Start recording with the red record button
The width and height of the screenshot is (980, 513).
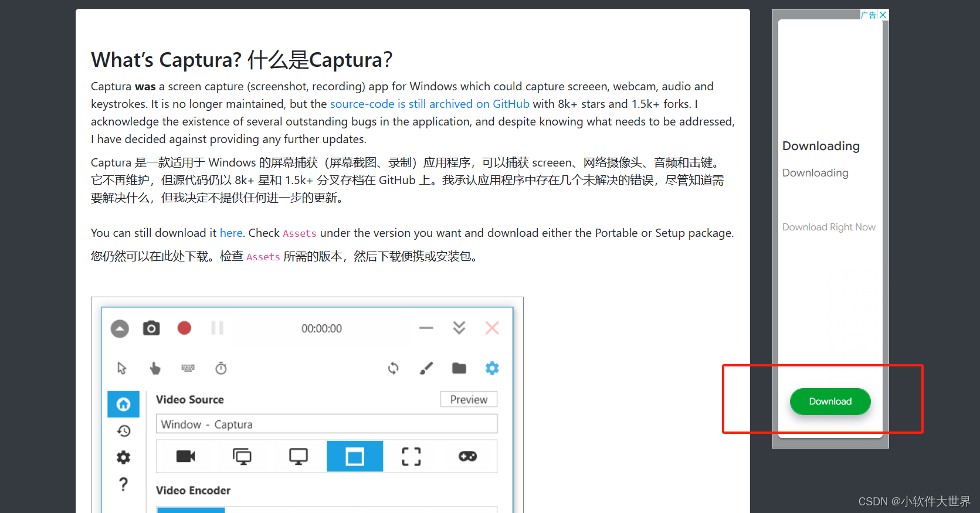pos(184,328)
